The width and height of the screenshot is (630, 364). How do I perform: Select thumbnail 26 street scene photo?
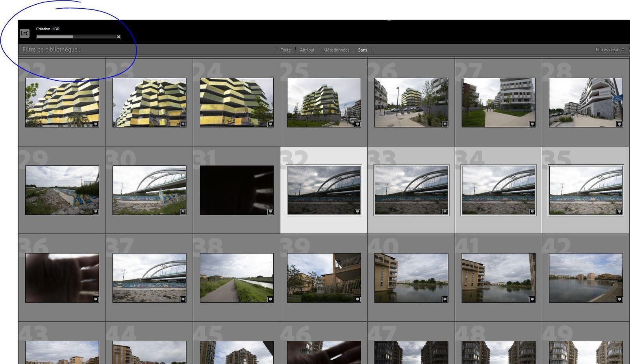pyautogui.click(x=411, y=103)
